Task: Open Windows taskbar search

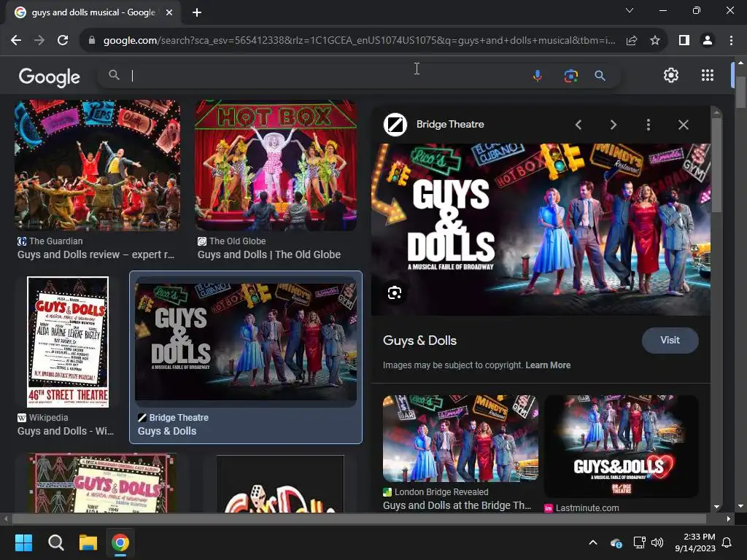Action: tap(55, 542)
